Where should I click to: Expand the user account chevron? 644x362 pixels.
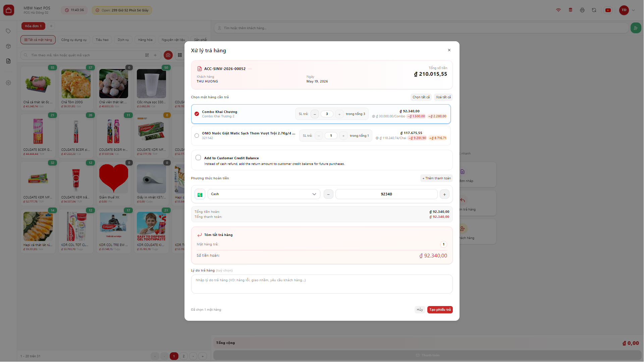click(x=634, y=10)
